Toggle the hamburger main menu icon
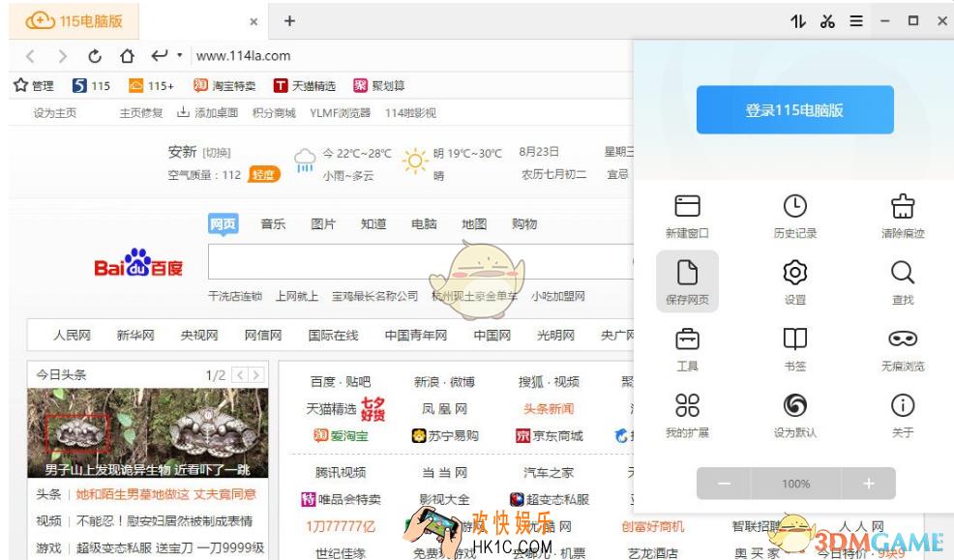The image size is (954, 560). [856, 21]
